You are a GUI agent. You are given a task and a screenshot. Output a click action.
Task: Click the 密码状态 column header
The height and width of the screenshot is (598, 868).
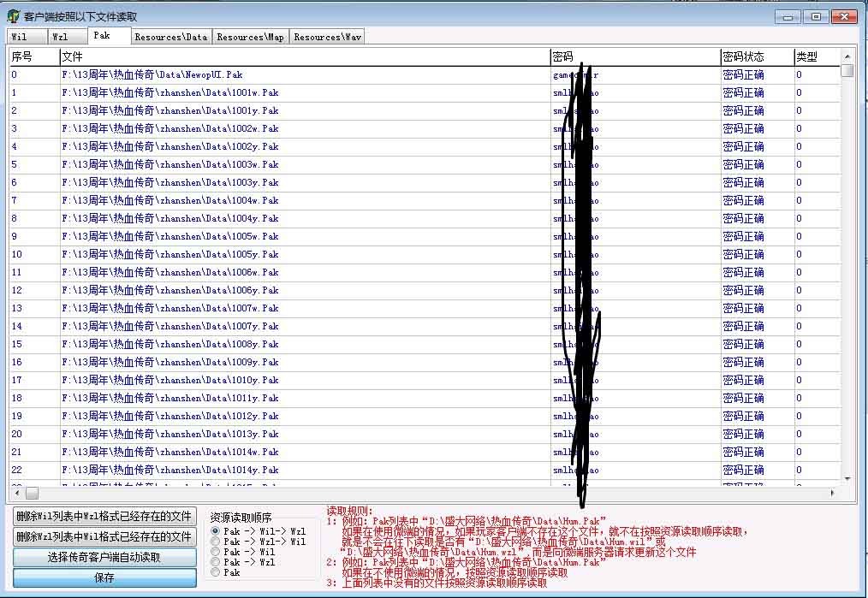pyautogui.click(x=758, y=56)
